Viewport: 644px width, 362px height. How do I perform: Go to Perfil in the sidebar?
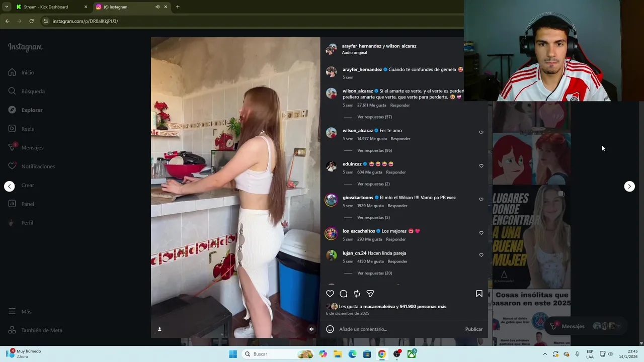click(21, 223)
